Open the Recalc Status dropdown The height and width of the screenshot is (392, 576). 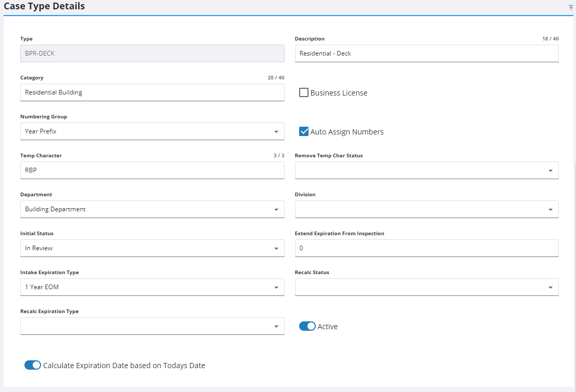[426, 287]
